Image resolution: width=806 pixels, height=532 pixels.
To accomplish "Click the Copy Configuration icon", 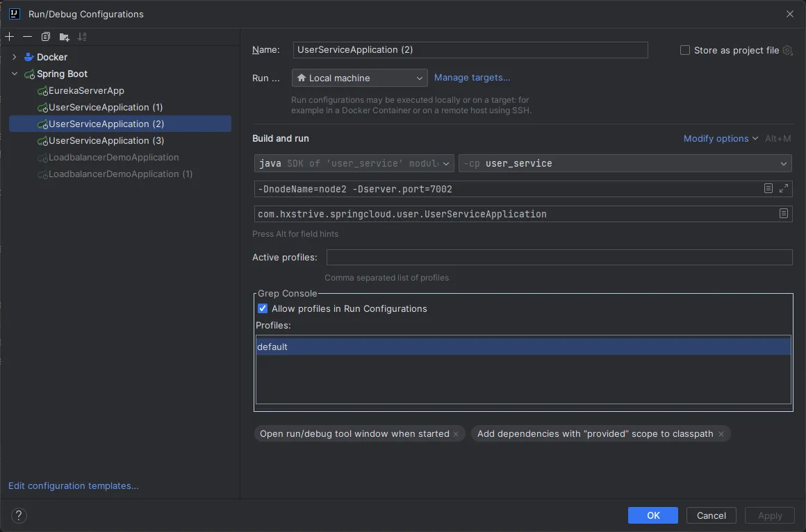I will click(x=46, y=37).
